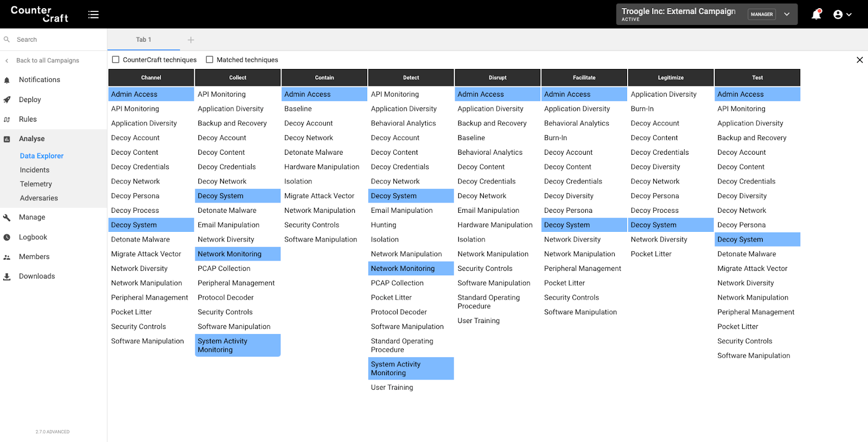Select the Contain column header
The width and height of the screenshot is (868, 442).
click(x=324, y=78)
